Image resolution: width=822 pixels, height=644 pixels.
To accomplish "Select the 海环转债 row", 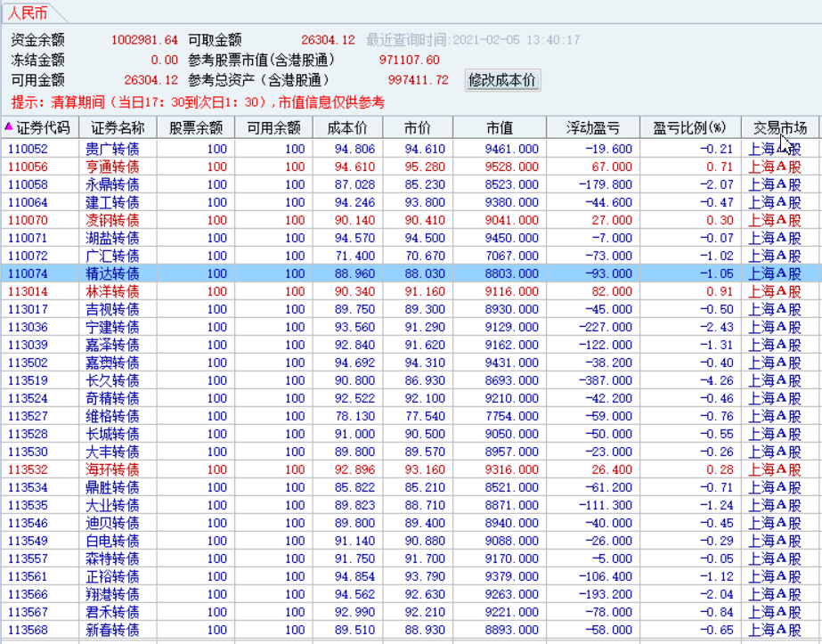I will [411, 470].
